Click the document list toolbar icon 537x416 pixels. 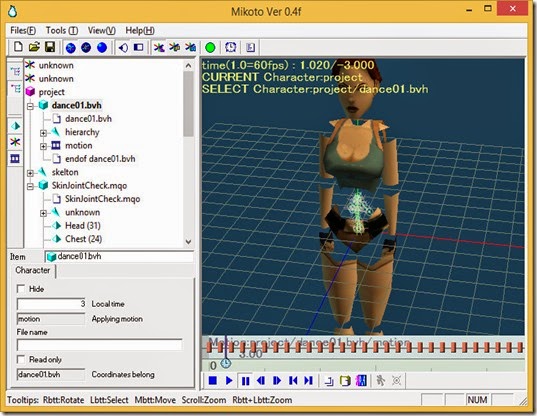click(x=250, y=47)
